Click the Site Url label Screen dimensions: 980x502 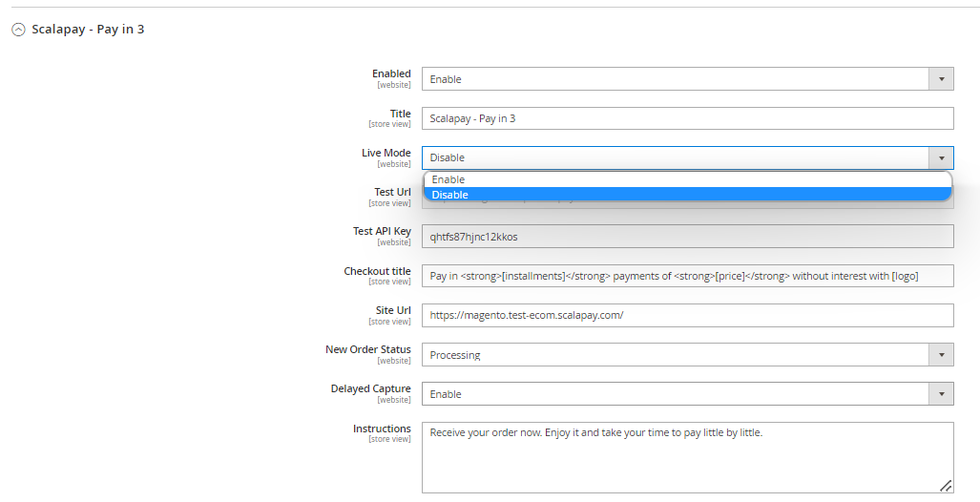(x=393, y=310)
